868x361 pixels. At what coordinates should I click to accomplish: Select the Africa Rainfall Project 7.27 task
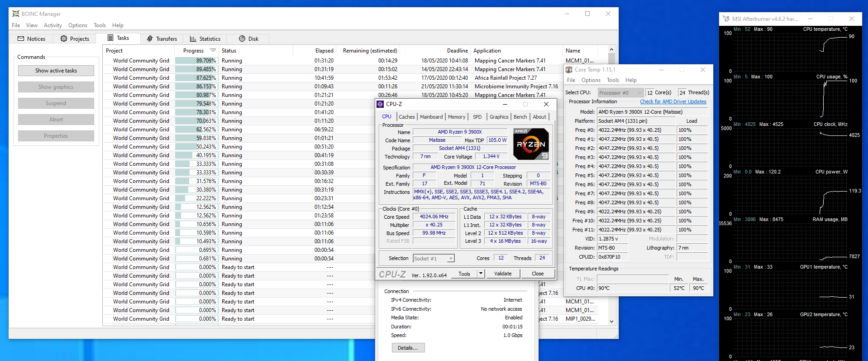click(355, 78)
